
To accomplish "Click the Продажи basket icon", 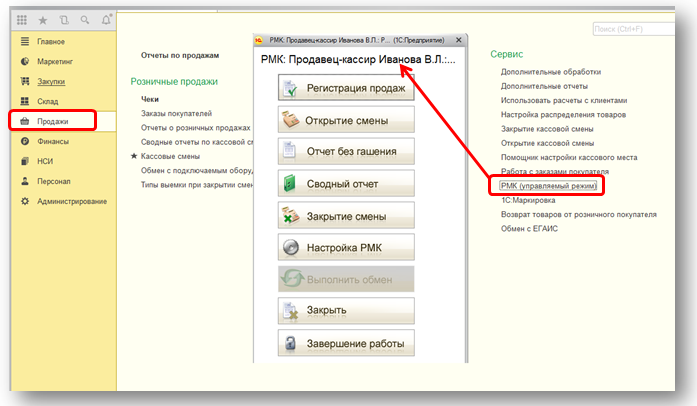I will pos(25,121).
